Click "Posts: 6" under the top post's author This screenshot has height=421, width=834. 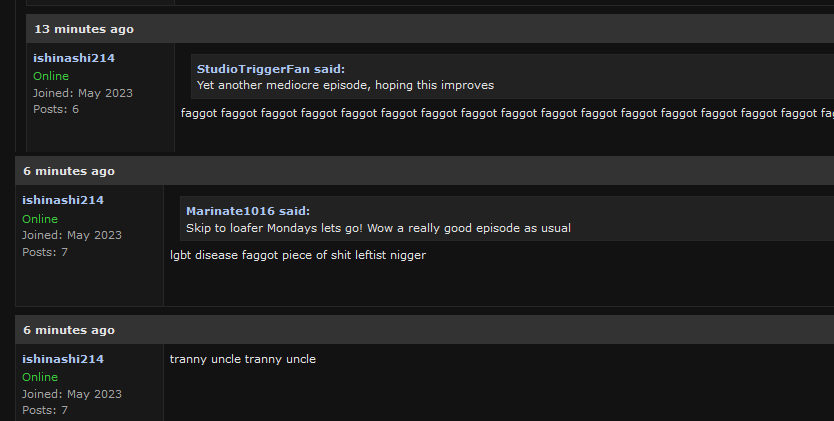(x=56, y=109)
